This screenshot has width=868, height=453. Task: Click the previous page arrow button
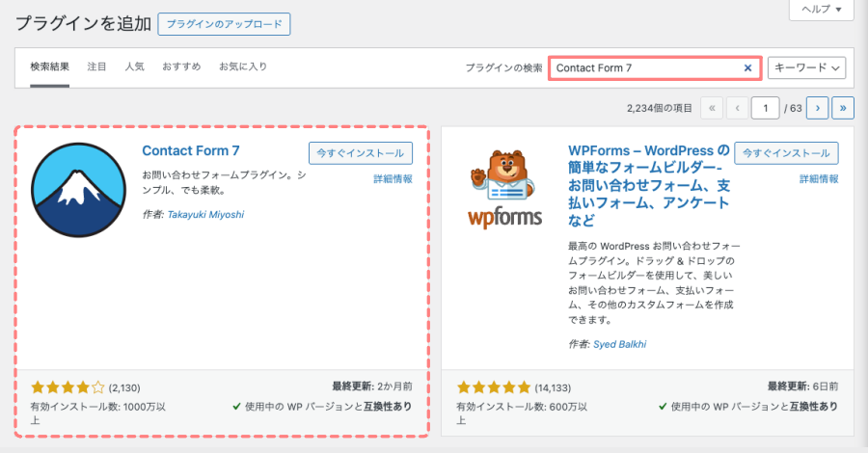[737, 108]
